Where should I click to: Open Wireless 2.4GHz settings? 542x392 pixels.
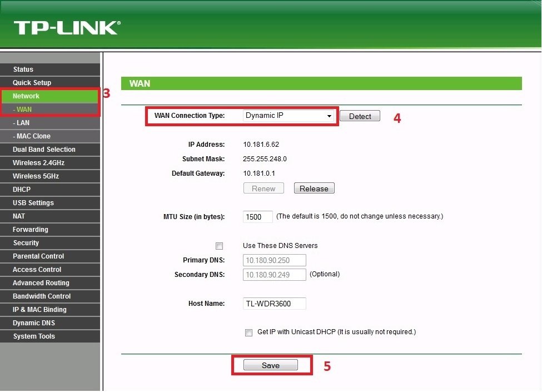point(38,163)
